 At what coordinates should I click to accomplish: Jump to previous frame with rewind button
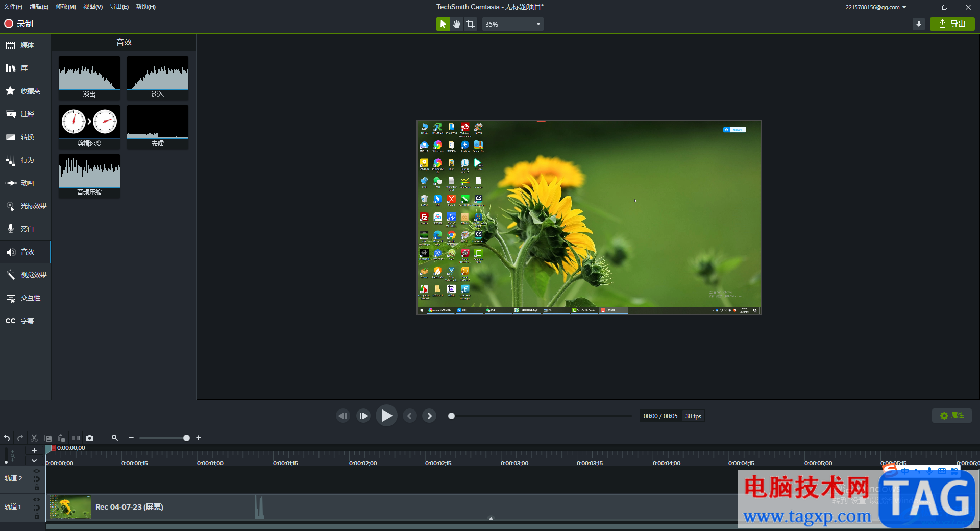pyautogui.click(x=343, y=416)
